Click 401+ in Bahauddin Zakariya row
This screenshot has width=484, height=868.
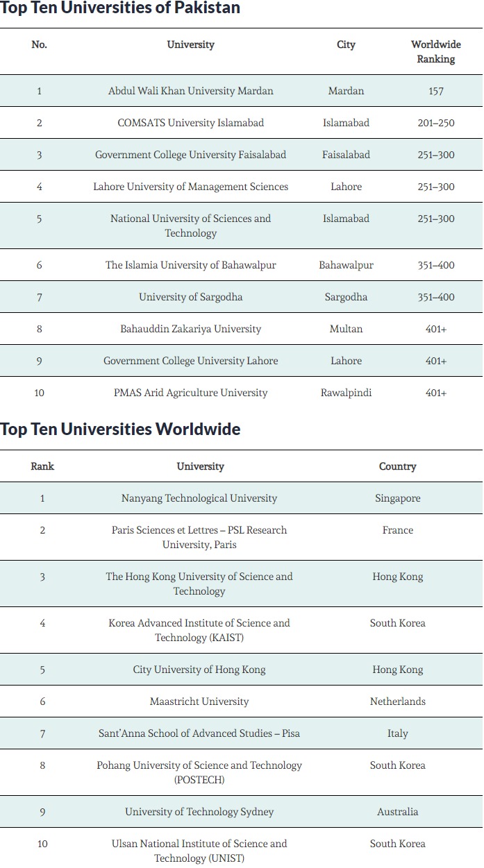(x=436, y=329)
